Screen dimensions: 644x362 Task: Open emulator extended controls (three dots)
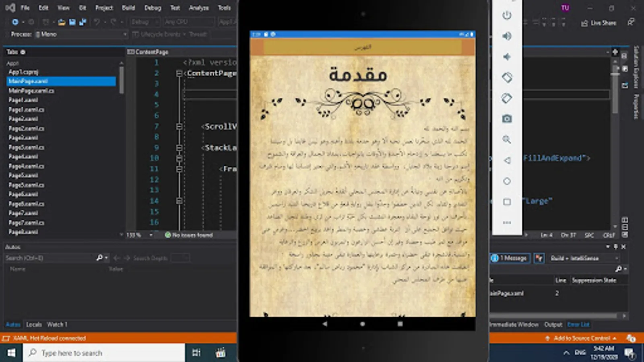(x=507, y=222)
